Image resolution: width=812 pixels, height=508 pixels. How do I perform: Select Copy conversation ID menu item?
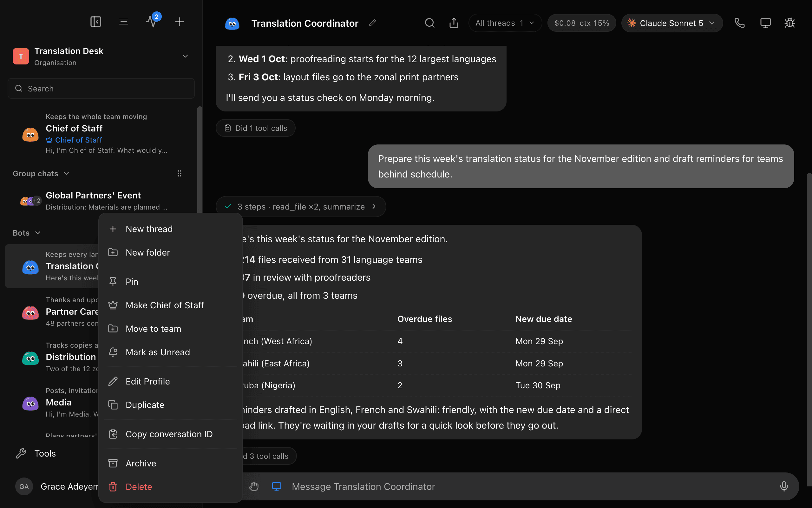click(170, 434)
